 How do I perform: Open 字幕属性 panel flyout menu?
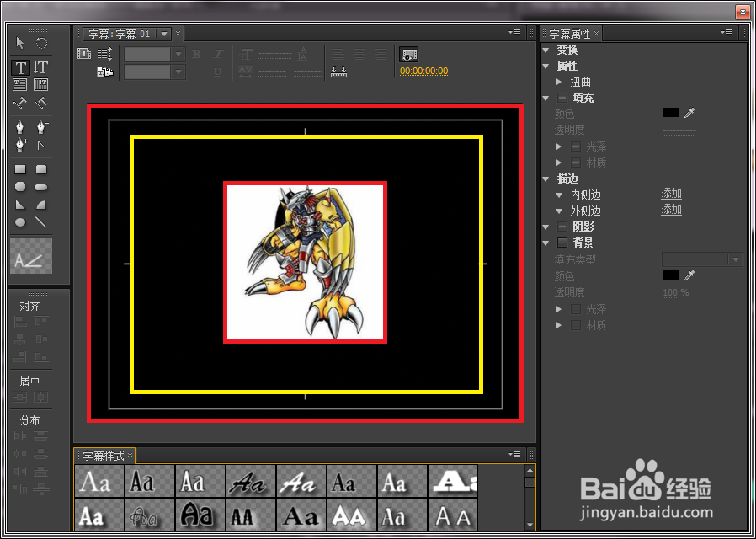coord(727,33)
